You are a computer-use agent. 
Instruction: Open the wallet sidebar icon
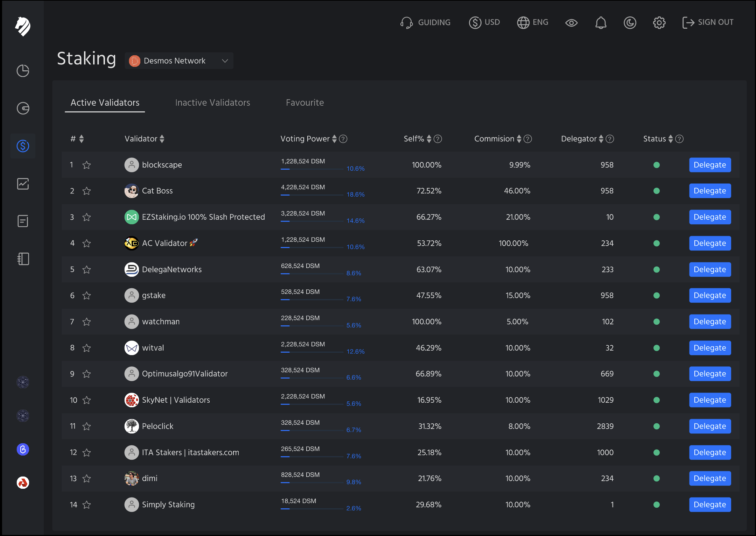click(x=23, y=108)
